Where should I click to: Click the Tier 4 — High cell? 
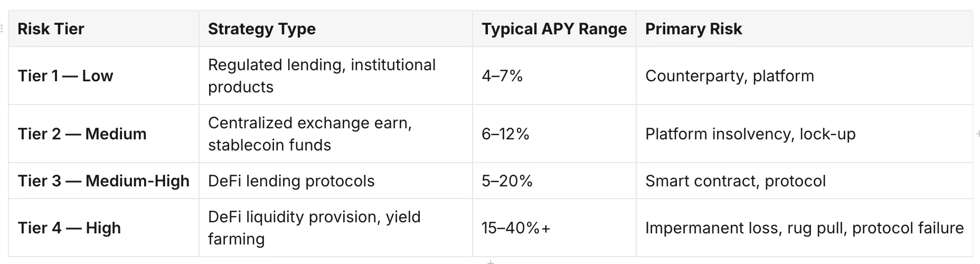click(104, 228)
